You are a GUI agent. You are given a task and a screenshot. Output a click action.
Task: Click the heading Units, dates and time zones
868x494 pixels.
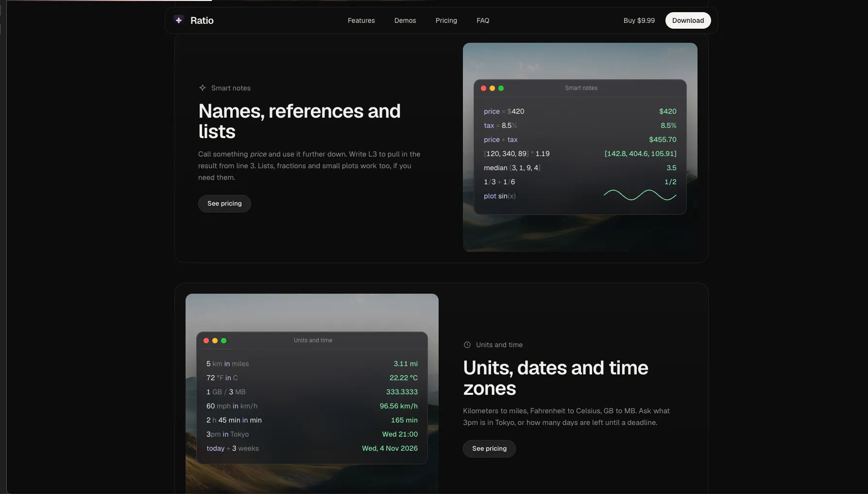(556, 378)
